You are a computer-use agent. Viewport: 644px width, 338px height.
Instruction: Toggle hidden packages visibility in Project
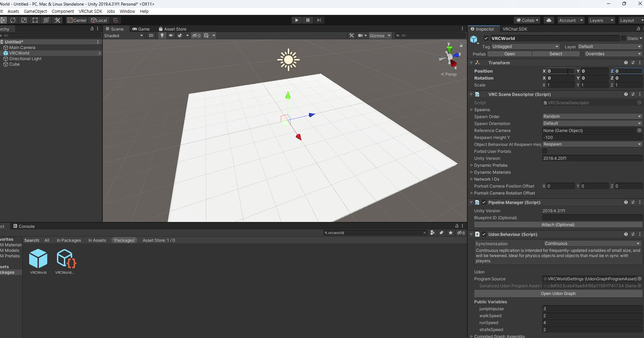tap(461, 233)
